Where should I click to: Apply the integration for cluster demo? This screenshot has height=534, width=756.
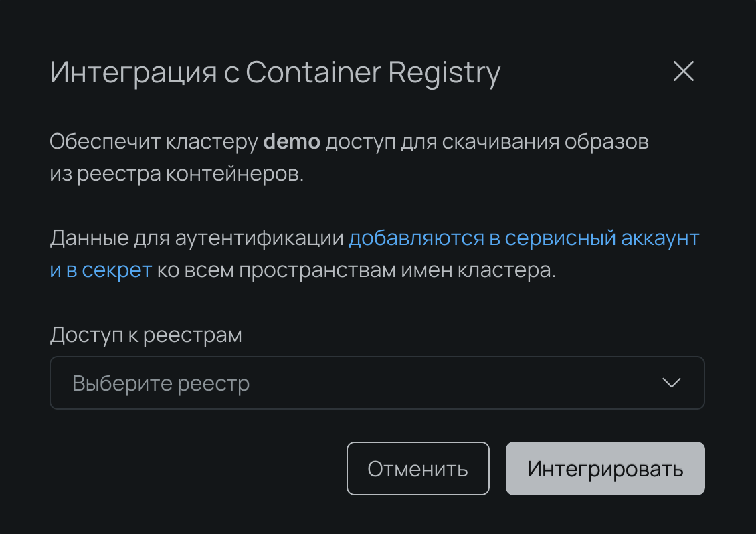605,468
